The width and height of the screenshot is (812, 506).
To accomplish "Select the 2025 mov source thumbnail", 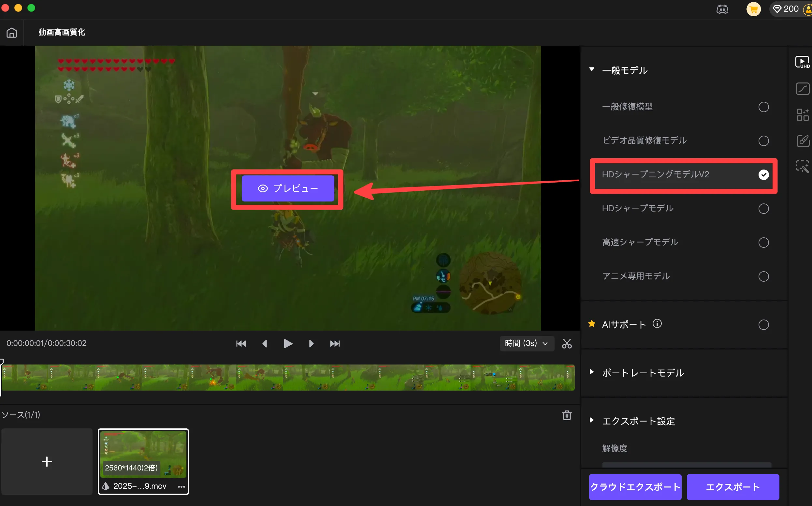I will coord(143,461).
